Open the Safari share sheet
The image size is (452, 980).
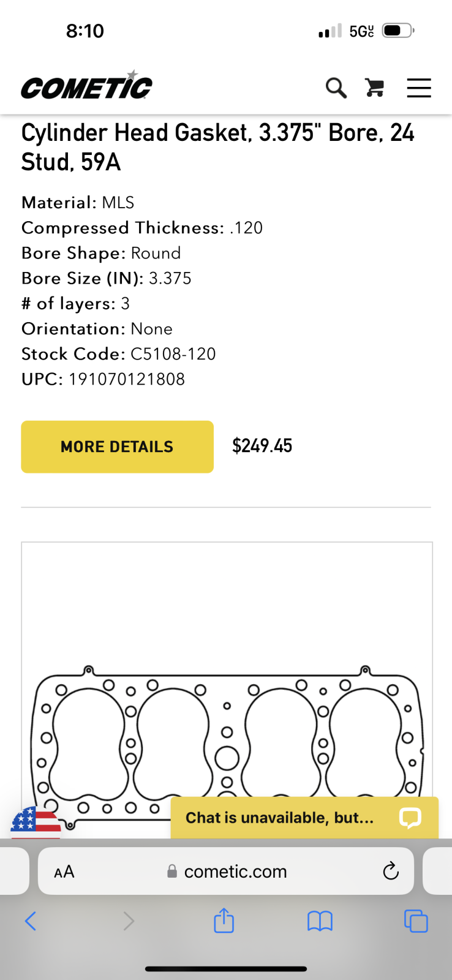[x=224, y=920]
